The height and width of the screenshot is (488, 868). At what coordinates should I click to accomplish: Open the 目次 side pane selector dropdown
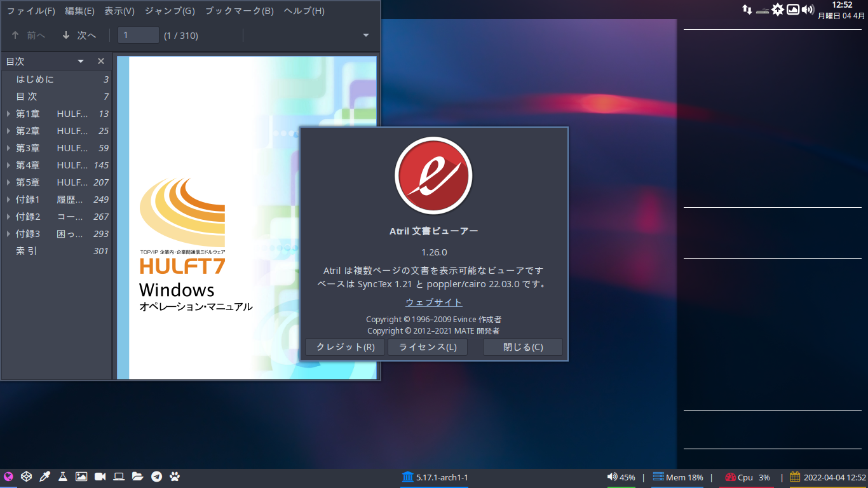81,62
